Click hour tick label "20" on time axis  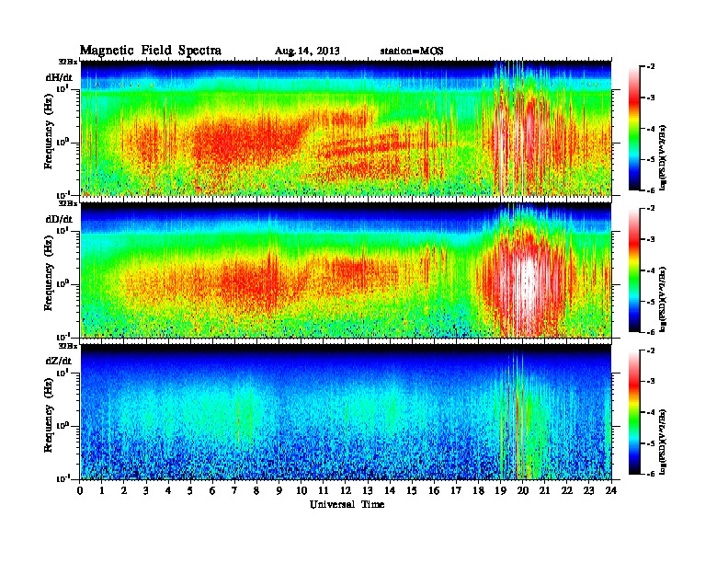(523, 491)
